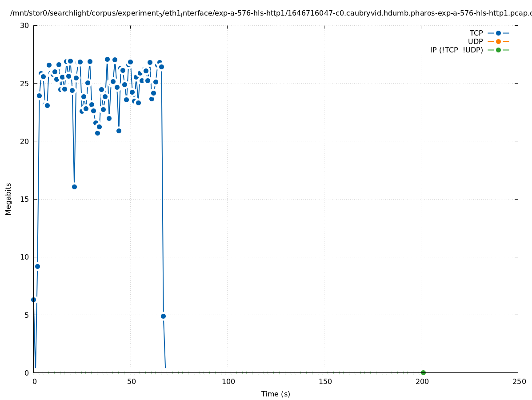The height and width of the screenshot is (400, 532).
Task: Toggle the UDP series via its legend label
Action: pos(475,42)
